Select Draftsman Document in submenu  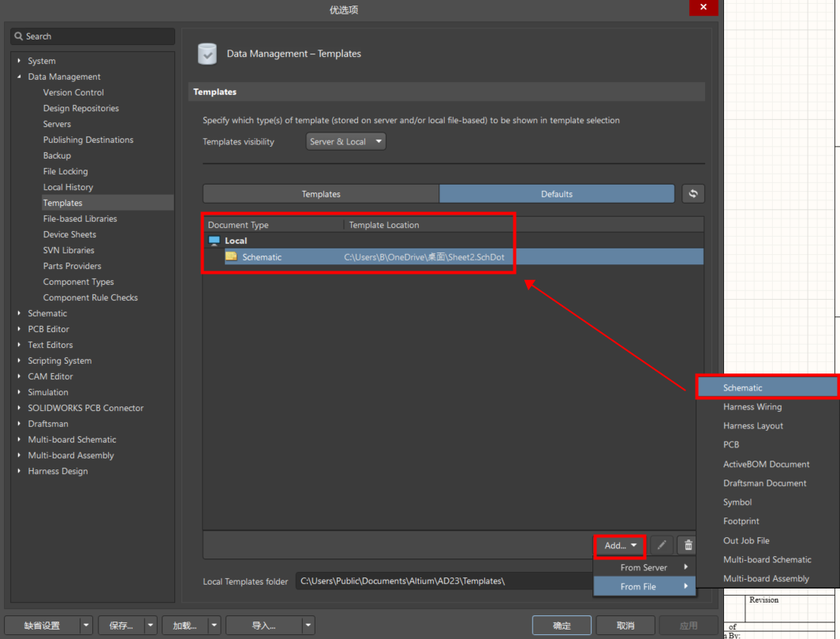click(x=764, y=483)
